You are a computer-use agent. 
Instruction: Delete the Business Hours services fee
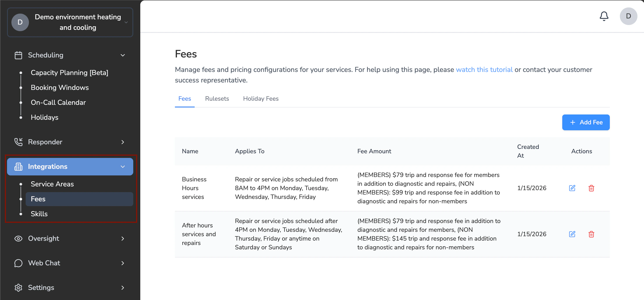591,188
